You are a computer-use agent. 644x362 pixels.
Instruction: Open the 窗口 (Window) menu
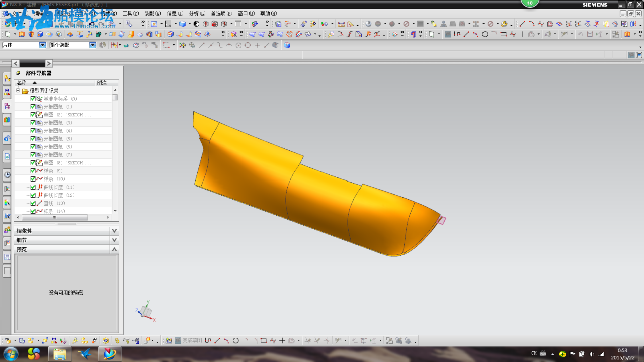246,14
